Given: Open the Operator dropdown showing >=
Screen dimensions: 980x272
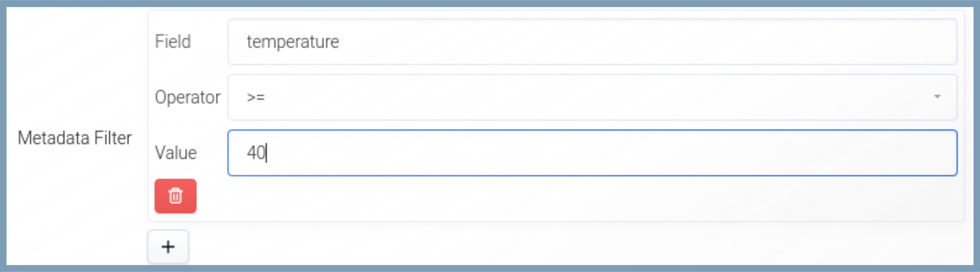Looking at the screenshot, I should coord(592,97).
